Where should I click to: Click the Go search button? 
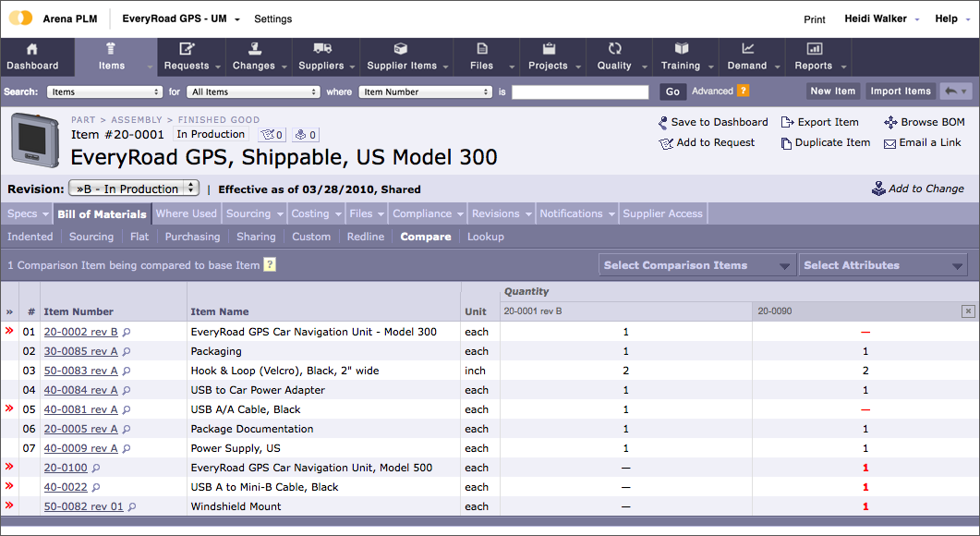click(672, 91)
